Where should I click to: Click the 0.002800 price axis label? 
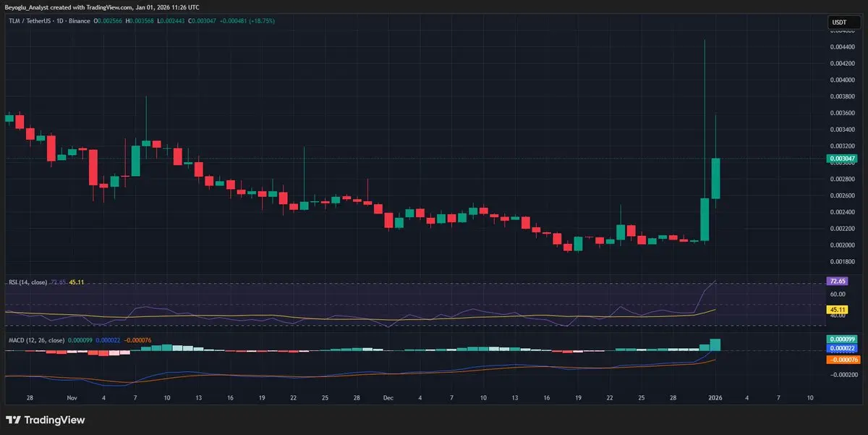click(841, 179)
